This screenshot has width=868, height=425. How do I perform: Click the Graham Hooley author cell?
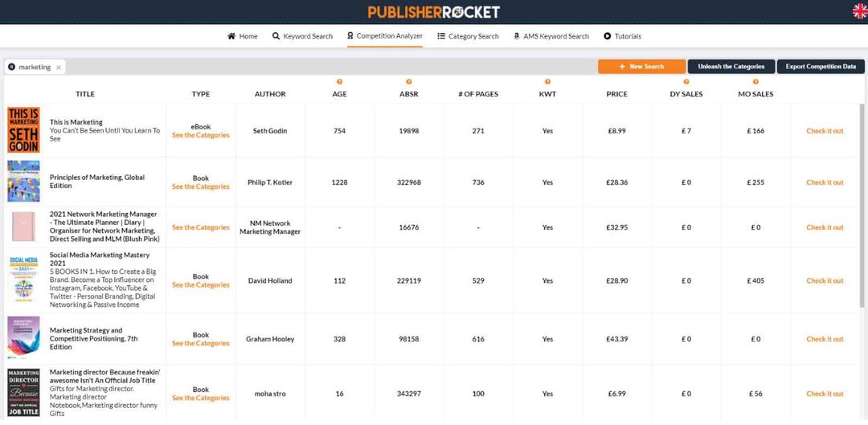(270, 339)
